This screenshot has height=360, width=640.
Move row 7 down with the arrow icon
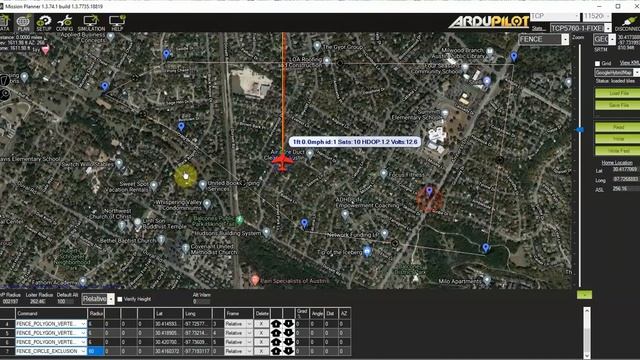click(288, 351)
